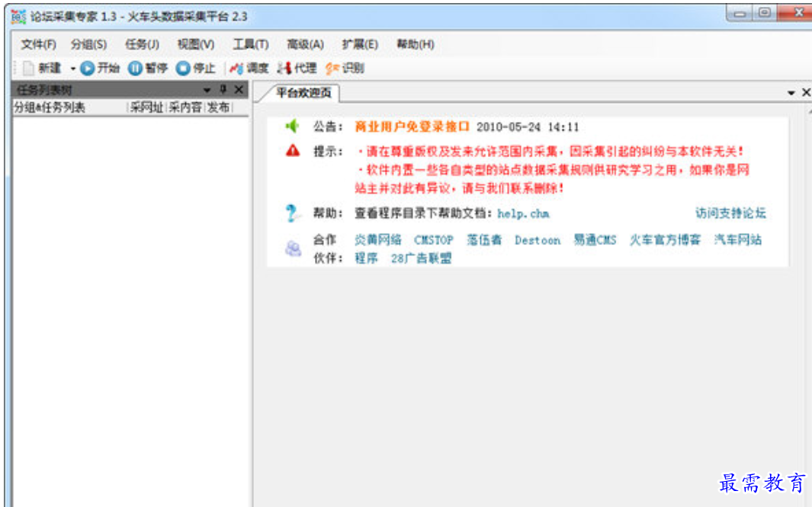Viewport: 812px width, 507px height.
Task: Stop tasks with the 停止 button
Action: click(x=195, y=68)
